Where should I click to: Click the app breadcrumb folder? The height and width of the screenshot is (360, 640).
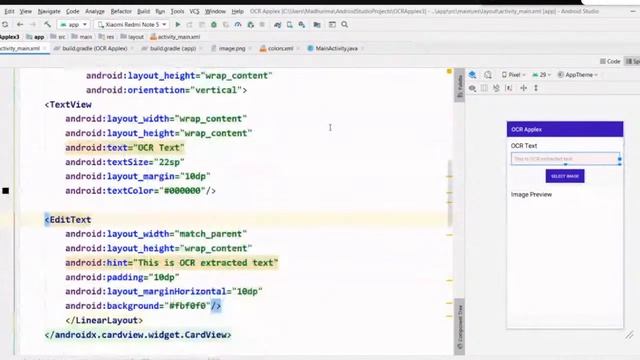tap(36, 37)
